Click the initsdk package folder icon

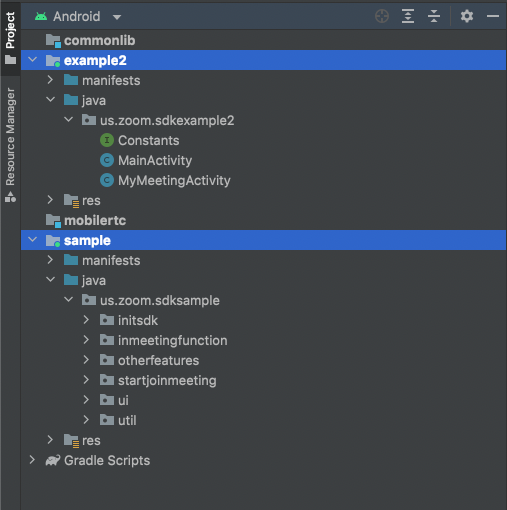coord(107,320)
